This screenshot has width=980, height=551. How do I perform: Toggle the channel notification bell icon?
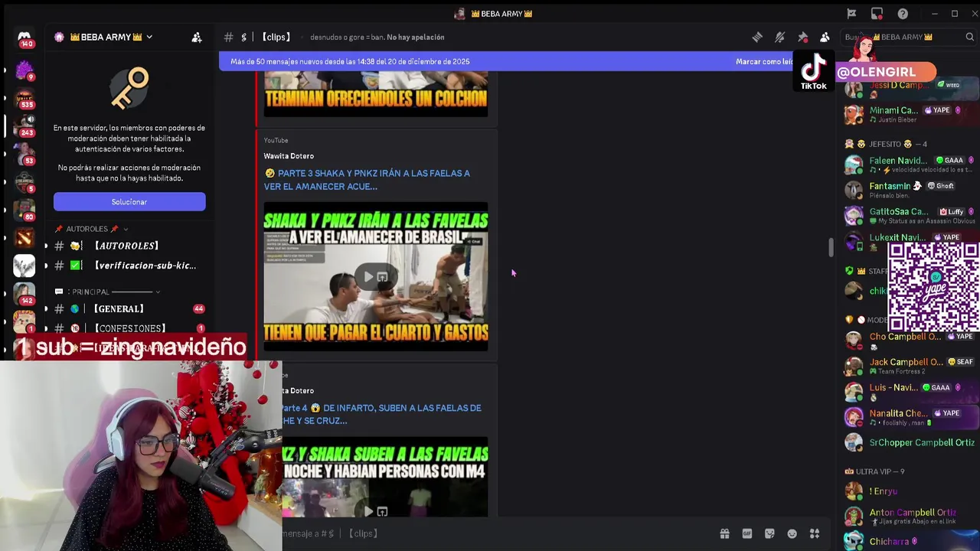tap(779, 37)
